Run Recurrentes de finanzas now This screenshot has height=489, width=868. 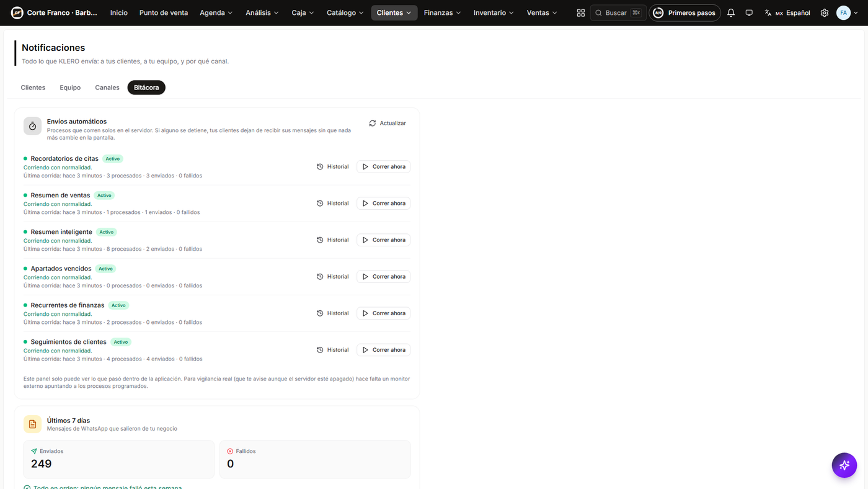coord(383,313)
